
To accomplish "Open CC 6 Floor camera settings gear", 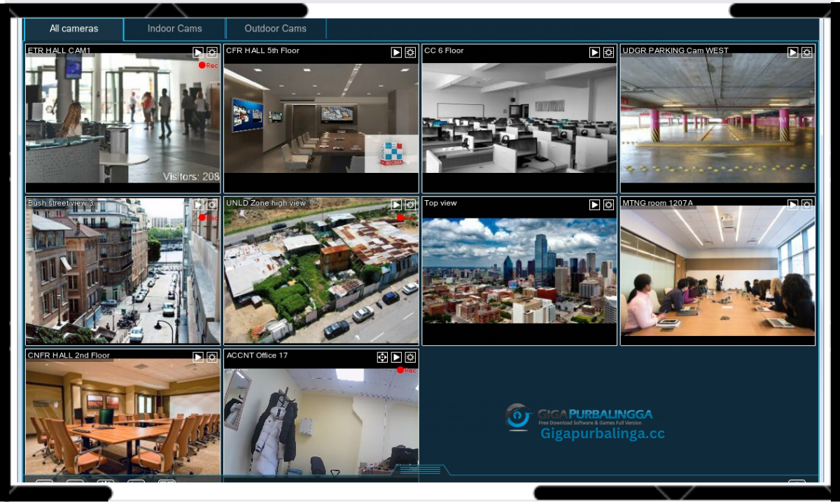I will 608,52.
